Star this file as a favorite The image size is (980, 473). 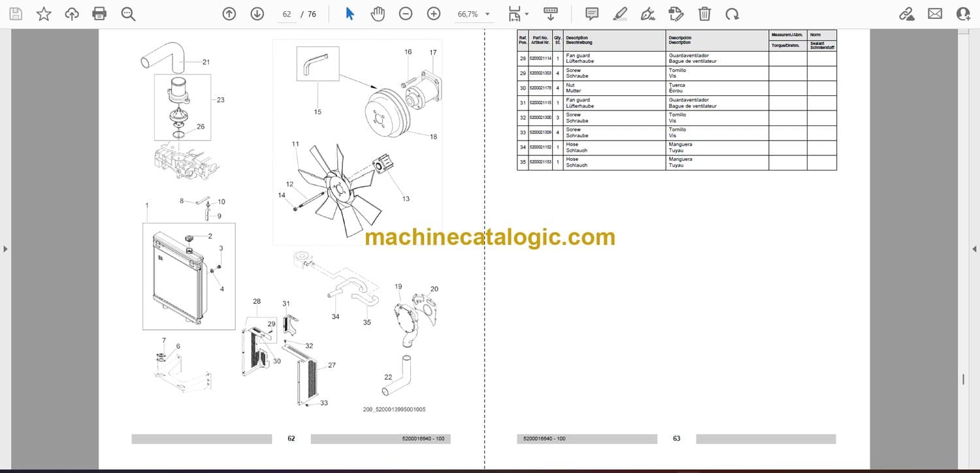click(44, 14)
